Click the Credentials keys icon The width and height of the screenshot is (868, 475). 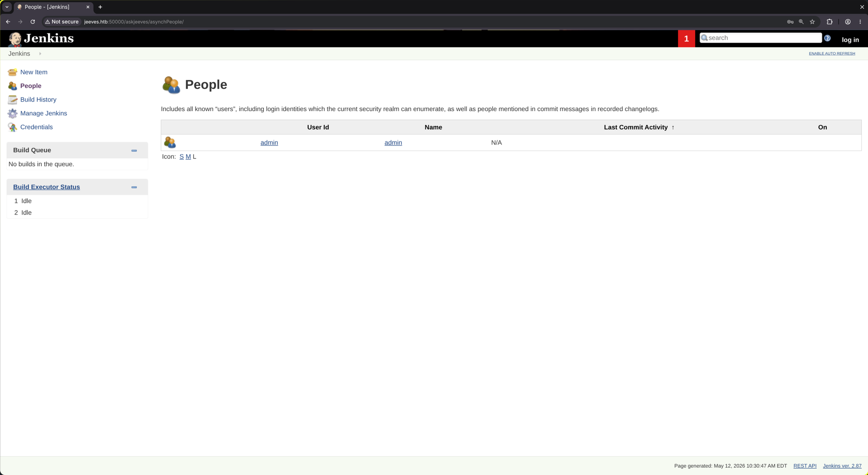point(13,127)
